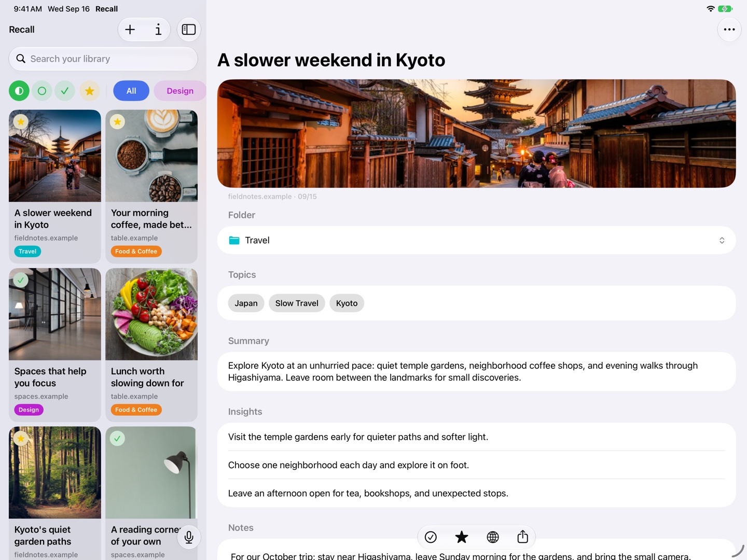Toggle the star favorites filter
The width and height of the screenshot is (747, 560).
(89, 91)
